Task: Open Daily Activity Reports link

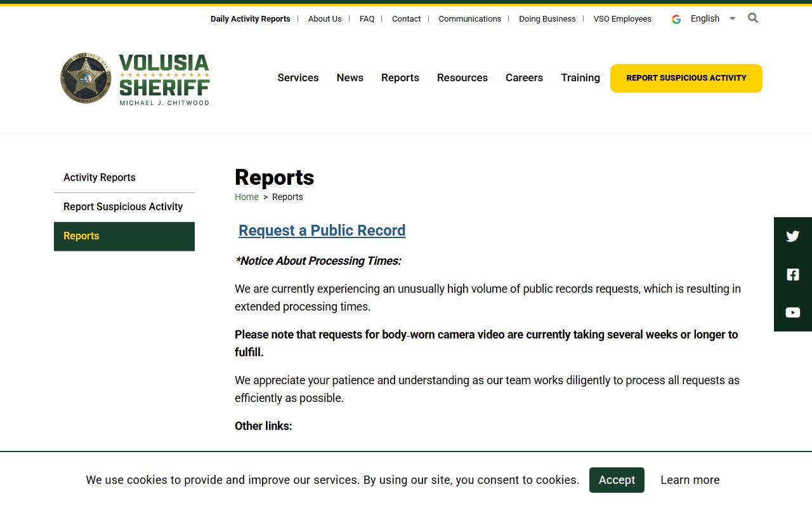Action: 251,19
